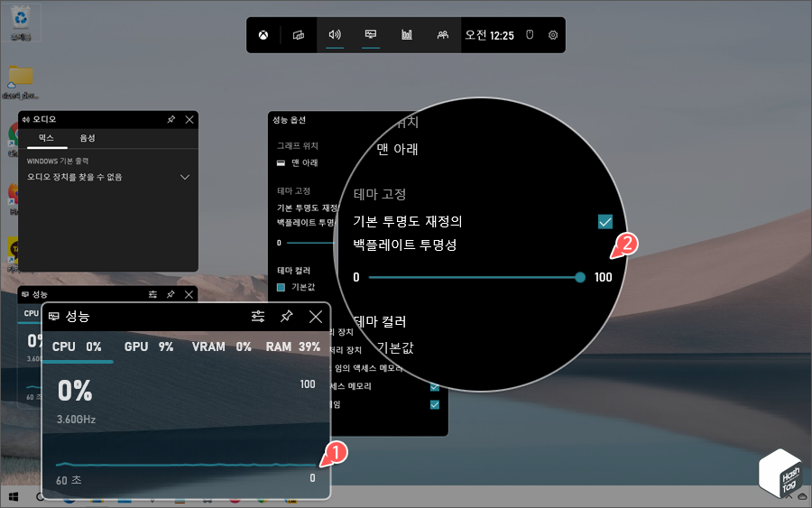Select the RAM 39% tab in performance widget
This screenshot has height=508, width=812.
(293, 346)
